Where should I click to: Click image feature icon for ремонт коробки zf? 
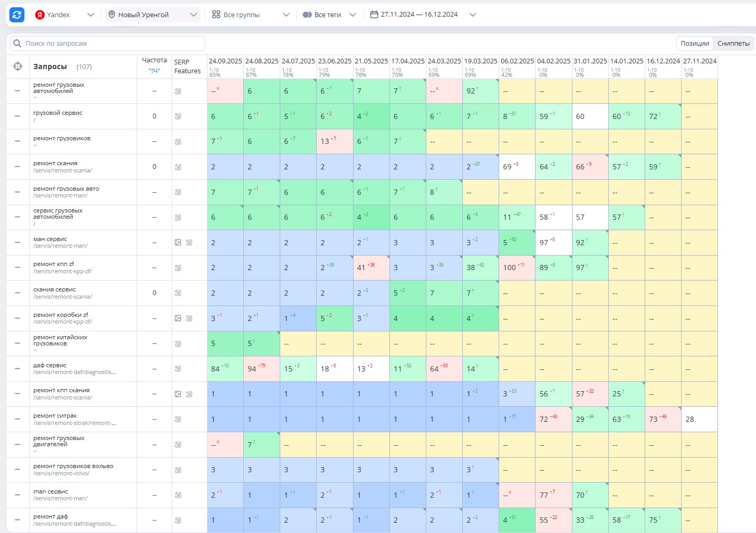point(178,318)
